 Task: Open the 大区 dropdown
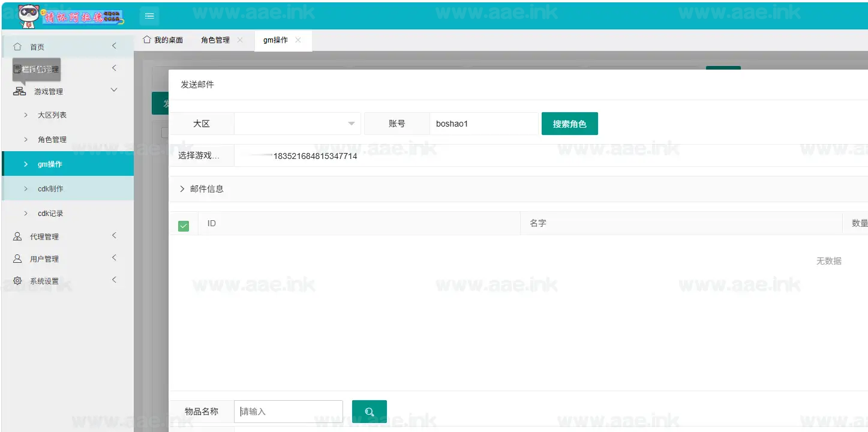point(298,124)
